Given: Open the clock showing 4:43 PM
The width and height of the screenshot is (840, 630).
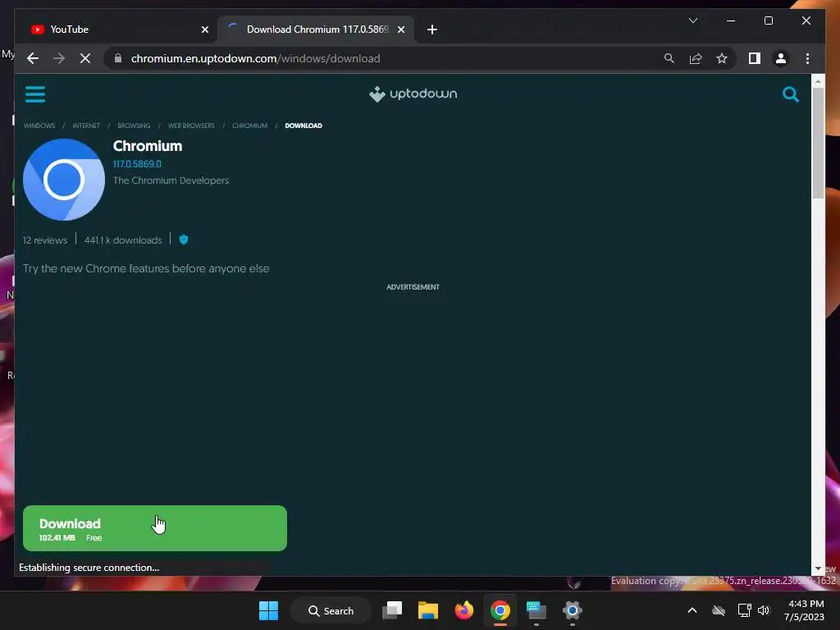Looking at the screenshot, I should tap(804, 610).
